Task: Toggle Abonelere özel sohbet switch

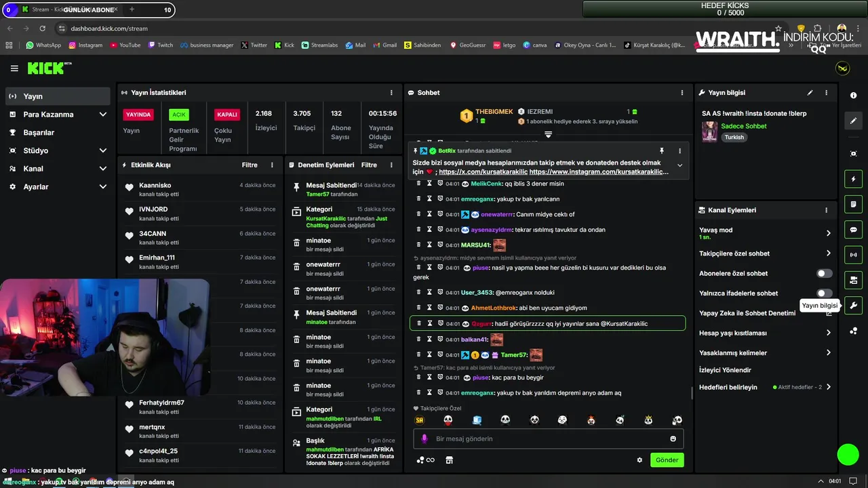Action: tap(824, 273)
